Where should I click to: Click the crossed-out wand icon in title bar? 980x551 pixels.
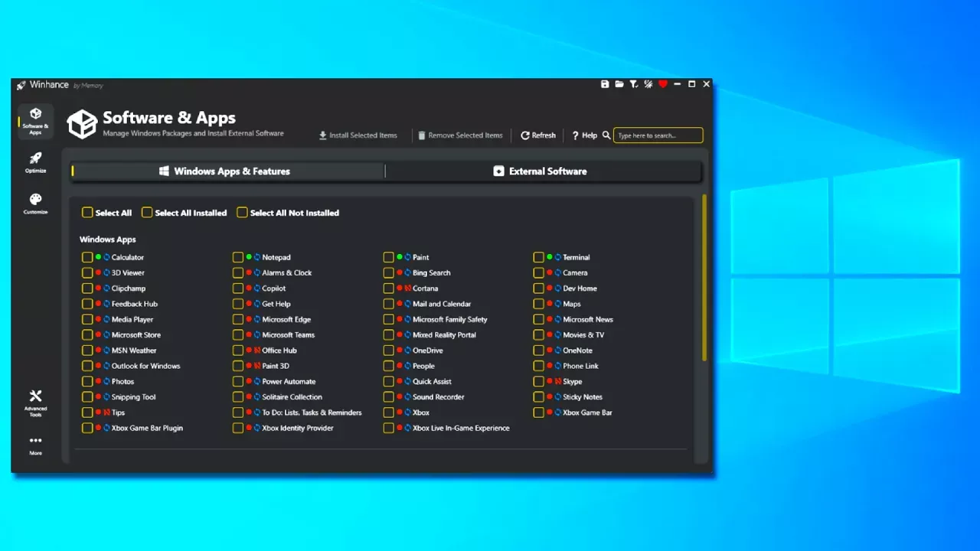tap(648, 84)
